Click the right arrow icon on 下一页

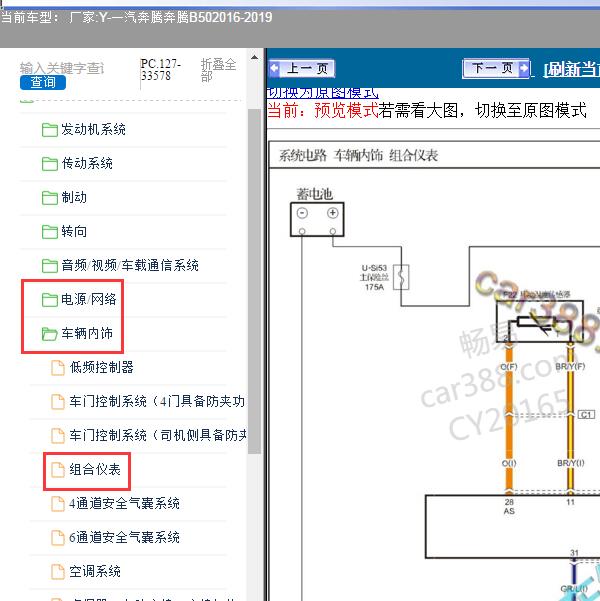[523, 69]
